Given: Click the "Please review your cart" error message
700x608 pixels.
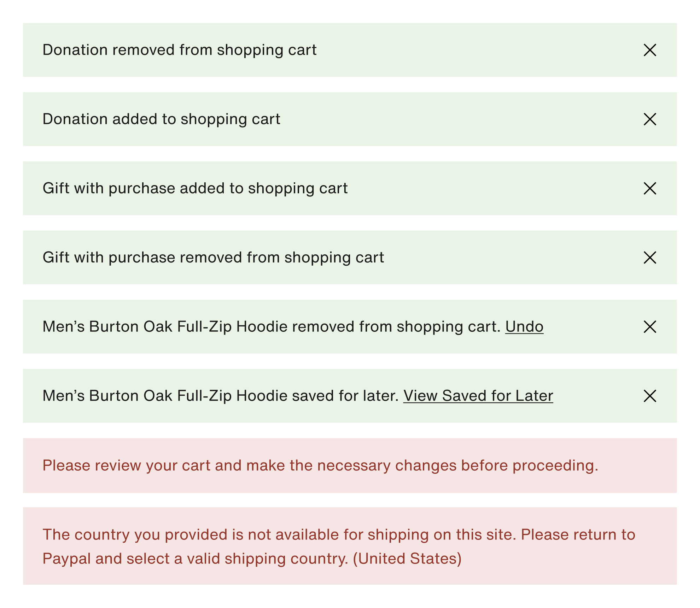Looking at the screenshot, I should tap(320, 466).
